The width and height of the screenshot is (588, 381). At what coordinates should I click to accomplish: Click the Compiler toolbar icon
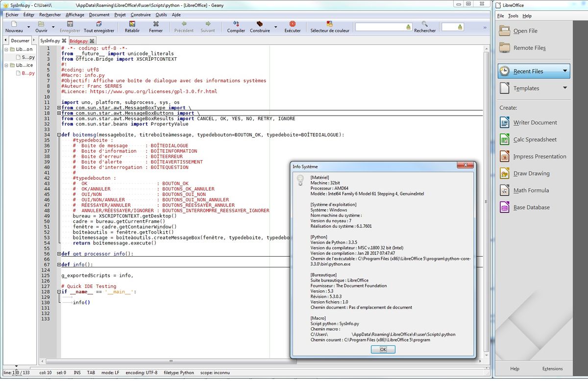coord(236,24)
